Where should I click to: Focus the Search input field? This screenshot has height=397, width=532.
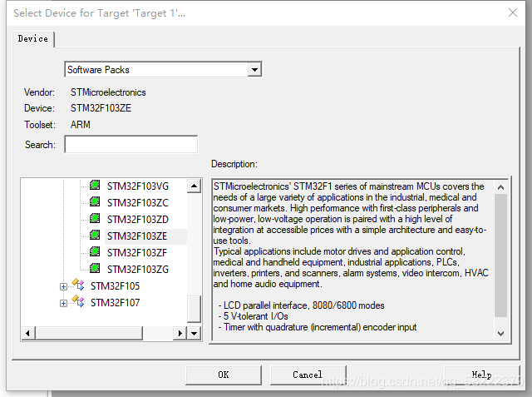pos(131,144)
